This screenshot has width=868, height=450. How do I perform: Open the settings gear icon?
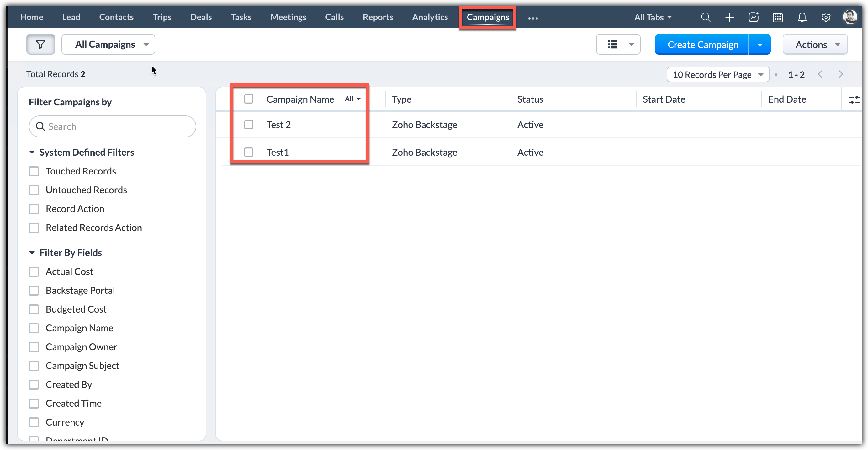click(x=826, y=17)
